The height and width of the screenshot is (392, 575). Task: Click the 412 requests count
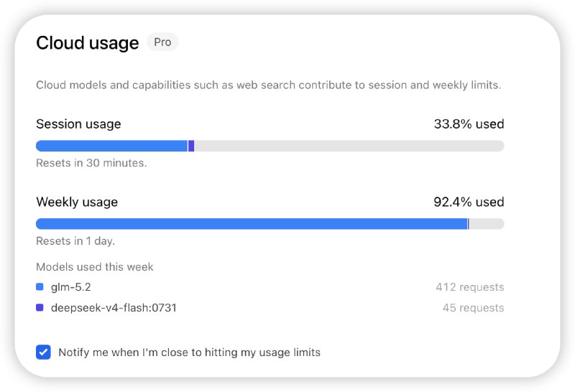coord(470,287)
